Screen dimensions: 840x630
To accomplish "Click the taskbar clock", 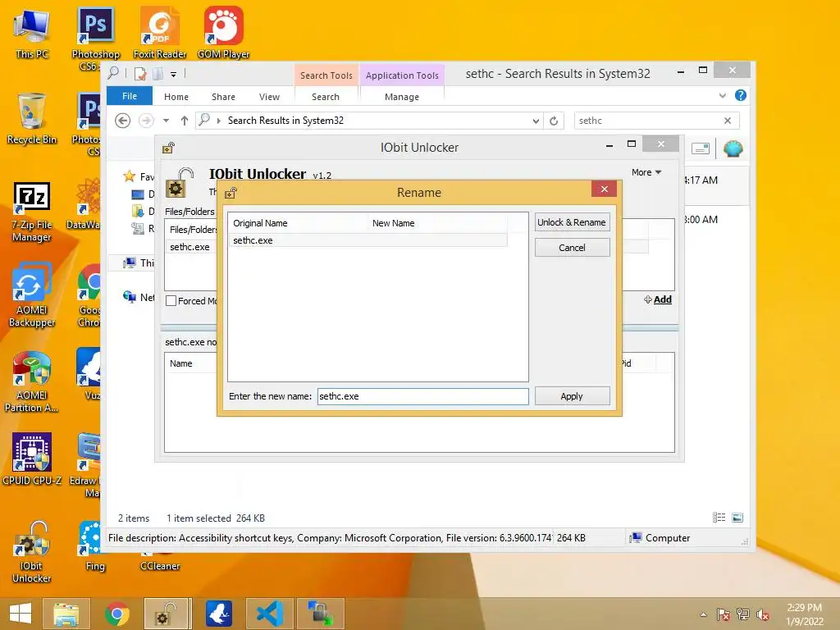I will click(x=804, y=614).
